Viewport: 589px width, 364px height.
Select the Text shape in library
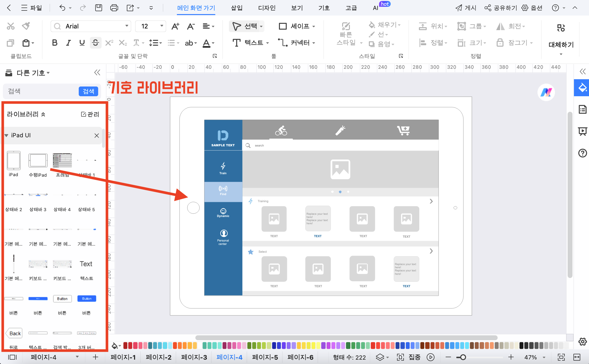click(86, 264)
